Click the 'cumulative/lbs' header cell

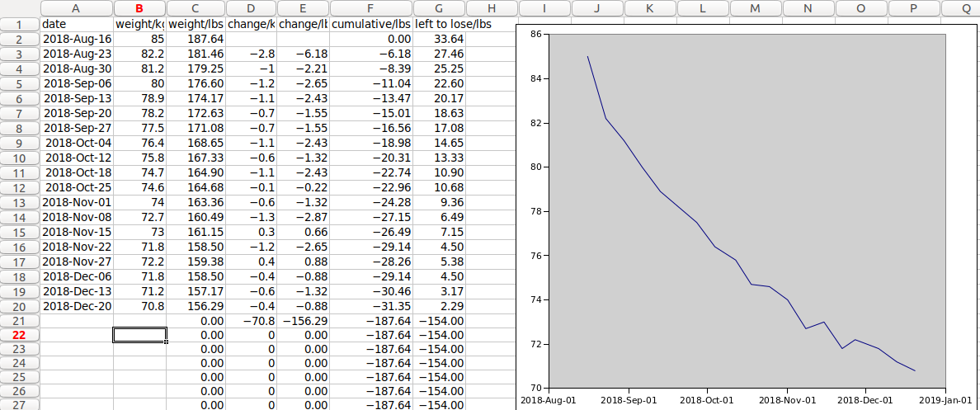point(370,24)
